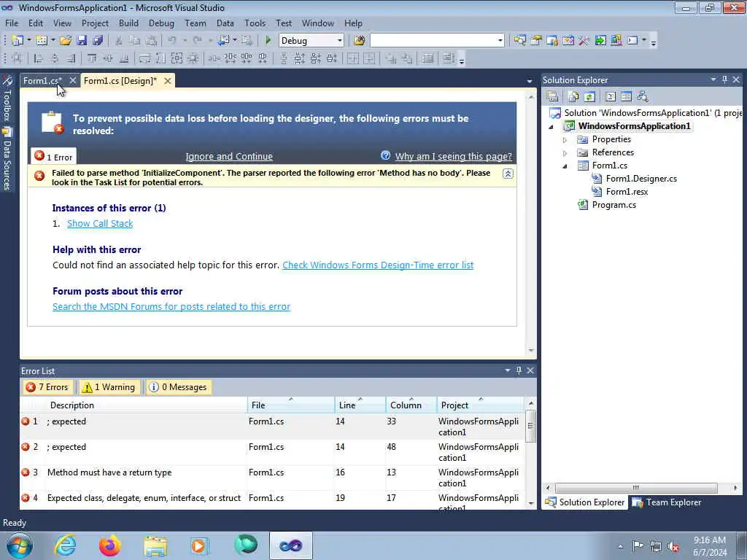Open the active documents list dropdown arrow
The image size is (747, 560).
tap(530, 82)
